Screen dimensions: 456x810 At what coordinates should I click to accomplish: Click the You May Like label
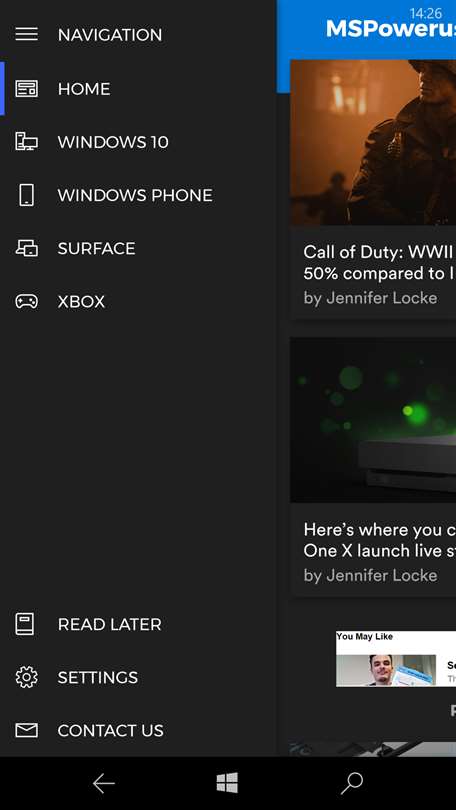[x=365, y=636]
